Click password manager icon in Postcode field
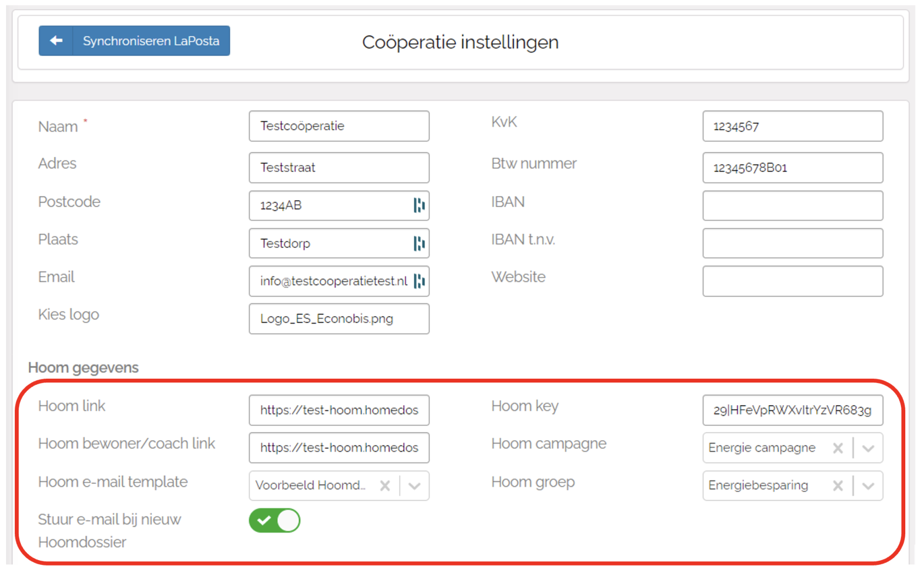 tap(419, 206)
